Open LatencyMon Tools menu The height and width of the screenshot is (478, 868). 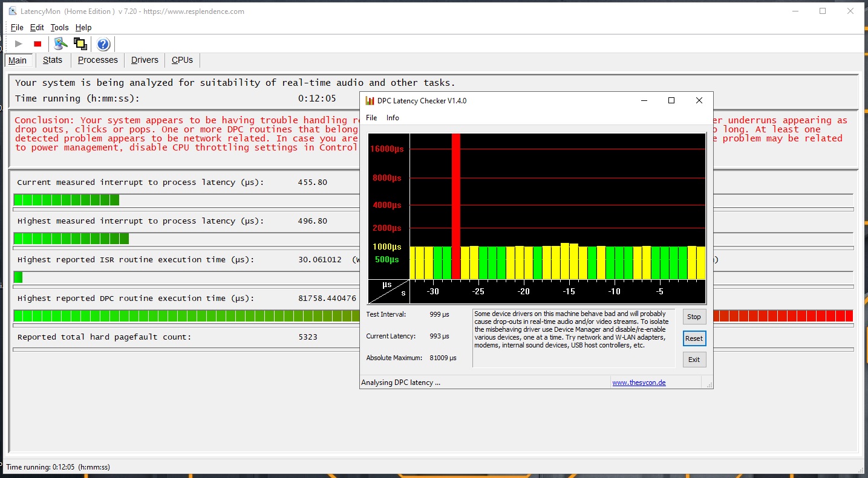[x=60, y=27]
